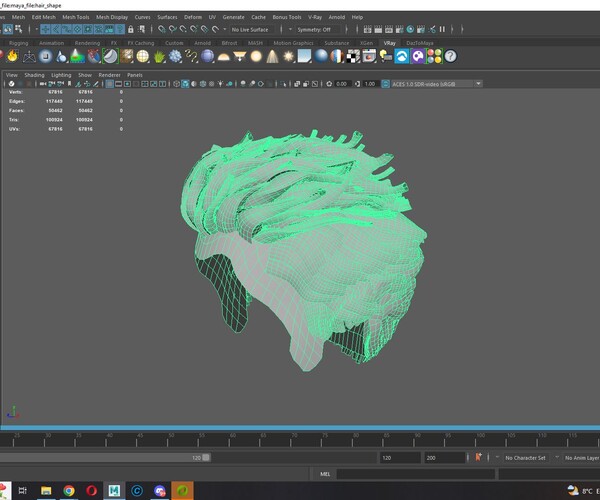This screenshot has width=600, height=500.
Task: Click the light bulb lister shelf icon
Action: (x=385, y=56)
